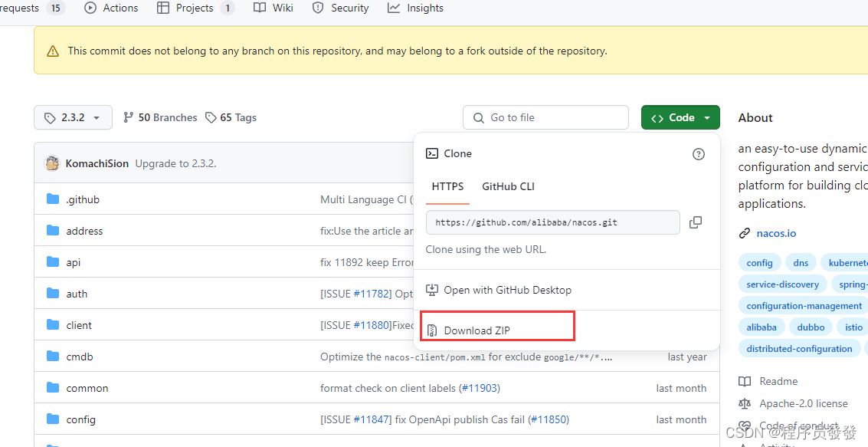Click the folder icon for .github
Viewport: 868px width, 447px height.
coord(53,199)
